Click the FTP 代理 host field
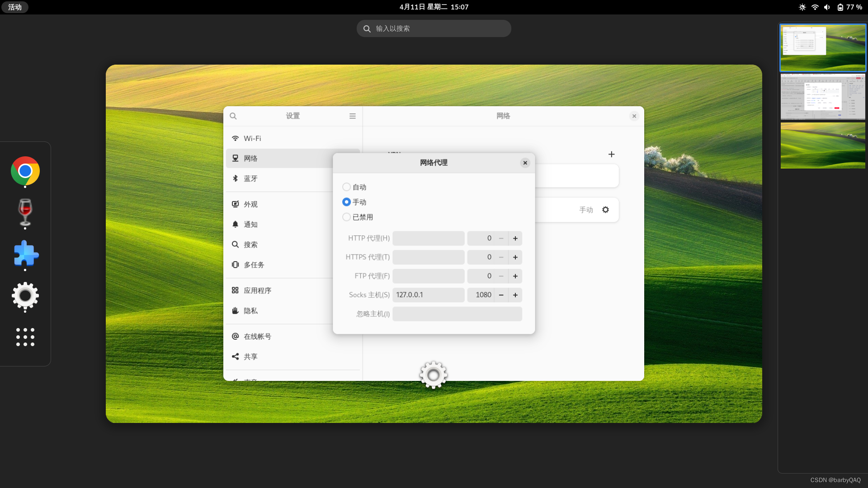 429,276
